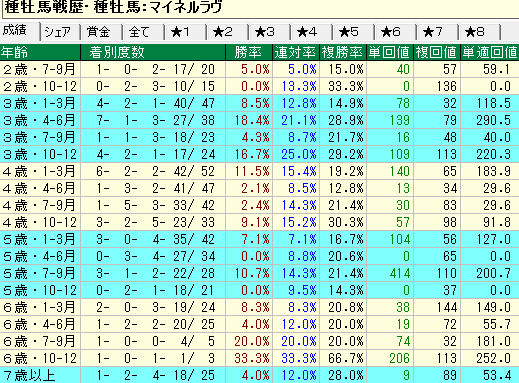Open the 全て tab
This screenshot has height=383, width=519.
coord(143,32)
